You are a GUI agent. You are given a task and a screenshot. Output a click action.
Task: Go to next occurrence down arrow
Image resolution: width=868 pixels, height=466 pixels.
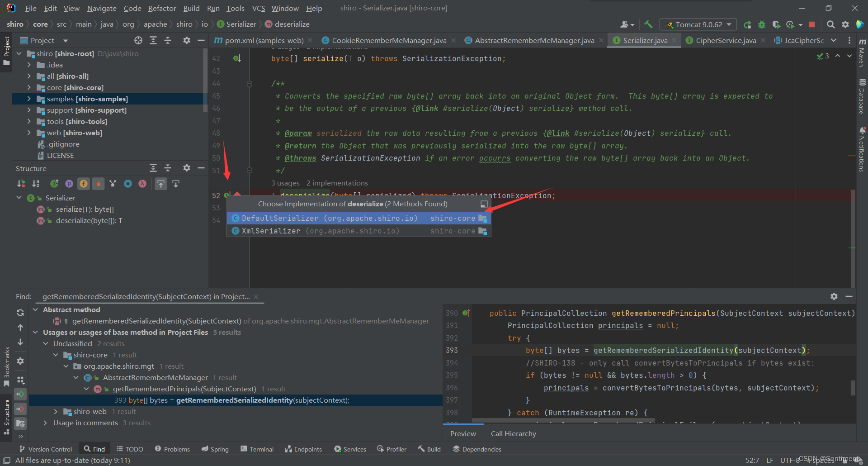[20, 342]
